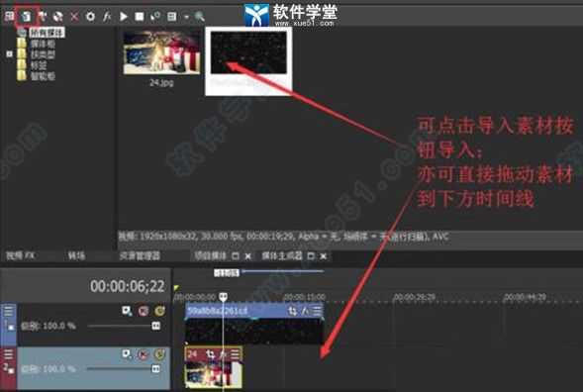
Task: Start preview with the play button
Action: (x=124, y=17)
